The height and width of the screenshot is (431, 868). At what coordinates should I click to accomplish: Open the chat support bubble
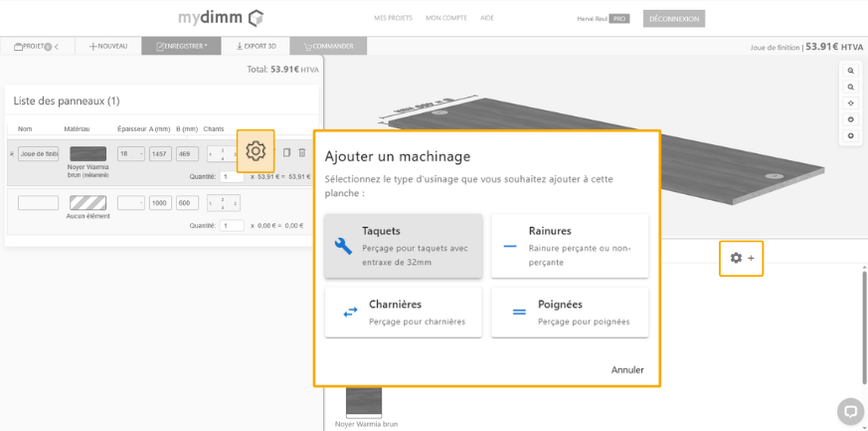coord(849,410)
